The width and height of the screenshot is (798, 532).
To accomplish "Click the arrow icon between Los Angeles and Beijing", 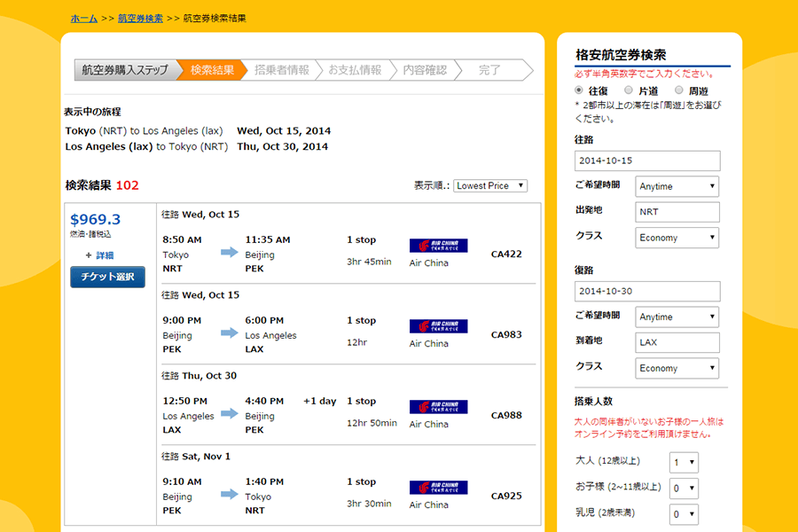I will [x=229, y=413].
